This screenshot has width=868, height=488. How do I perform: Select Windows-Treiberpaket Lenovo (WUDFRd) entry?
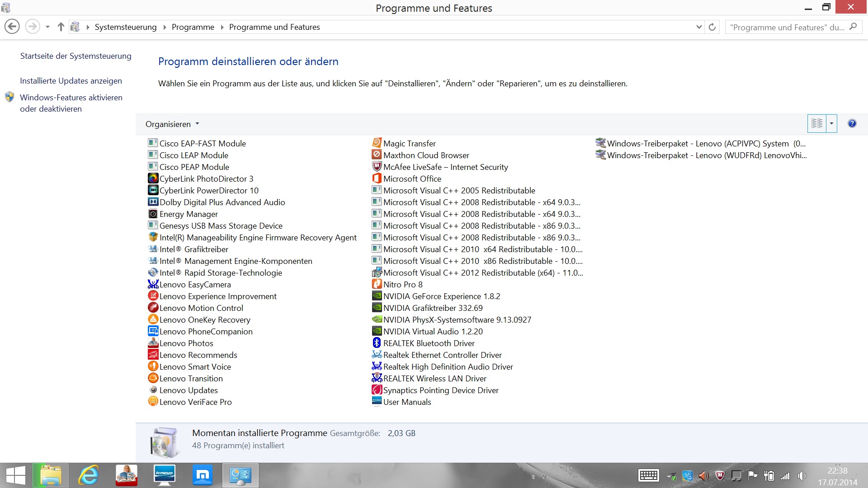701,155
